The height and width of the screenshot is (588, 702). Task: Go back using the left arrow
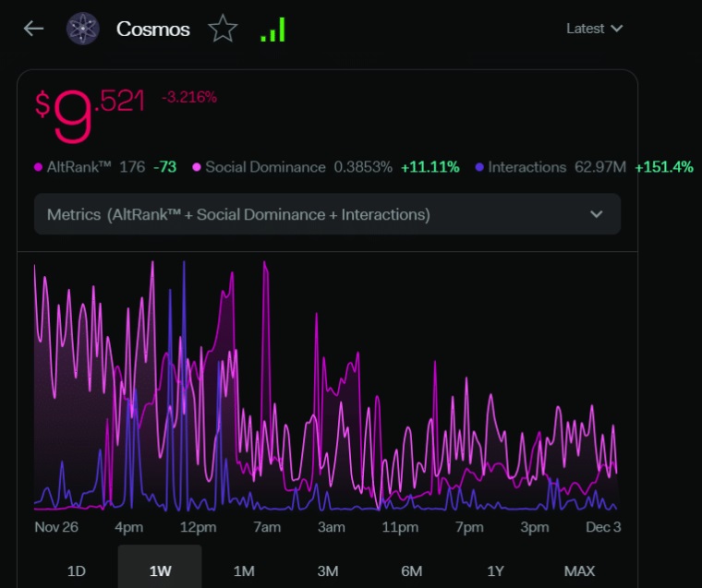(x=33, y=29)
